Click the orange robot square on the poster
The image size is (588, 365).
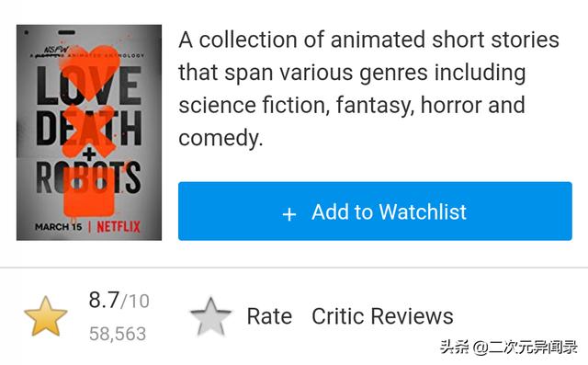tap(89, 191)
